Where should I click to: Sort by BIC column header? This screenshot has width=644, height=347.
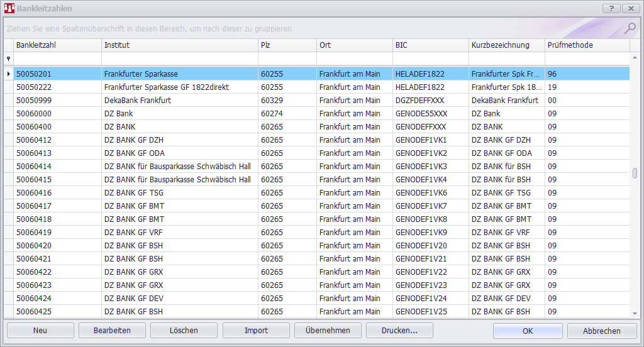point(431,45)
